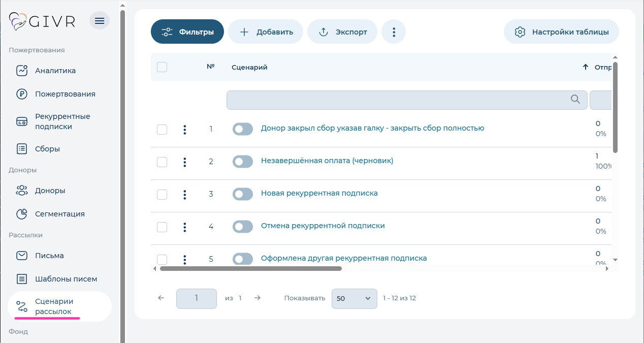Open the three-dot menu on row 1
This screenshot has height=343, width=644.
pos(184,129)
